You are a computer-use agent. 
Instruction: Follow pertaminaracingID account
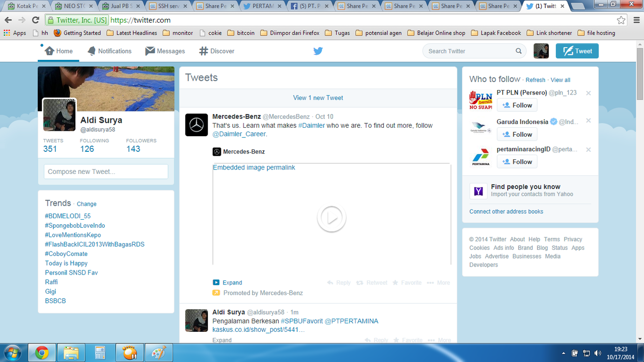click(517, 162)
